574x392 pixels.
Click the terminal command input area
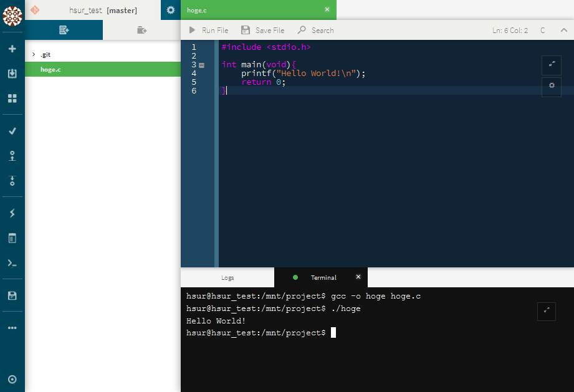coord(374,332)
